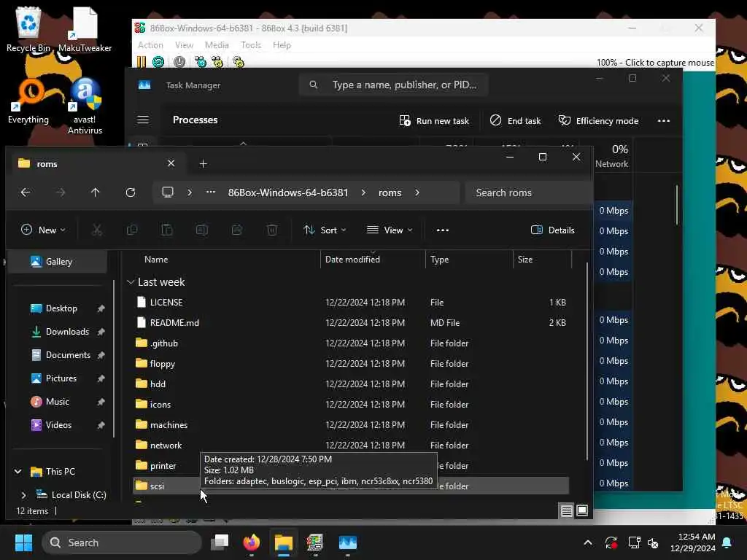Sort by the Date modified column header

coord(373,260)
